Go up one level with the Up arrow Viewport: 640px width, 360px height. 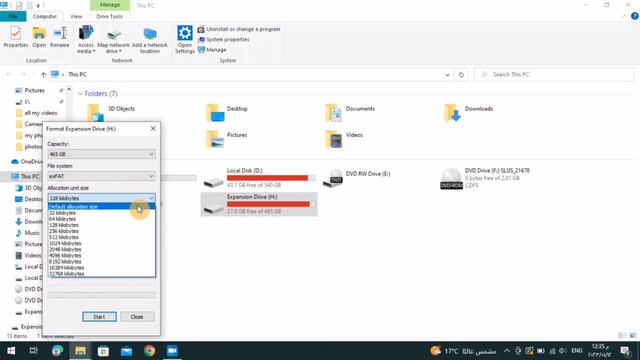click(43, 75)
